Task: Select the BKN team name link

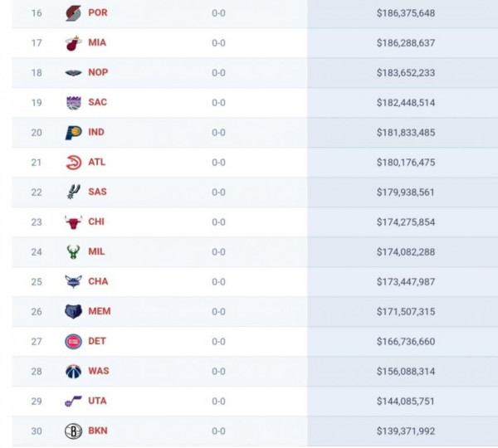Action: [x=98, y=431]
